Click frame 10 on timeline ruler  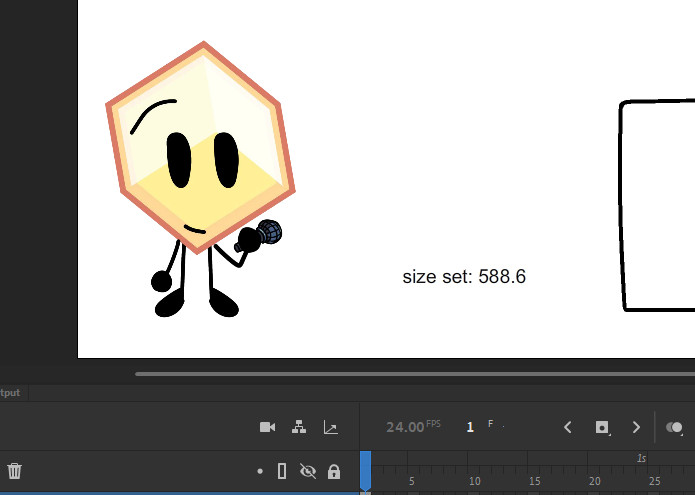click(x=474, y=481)
